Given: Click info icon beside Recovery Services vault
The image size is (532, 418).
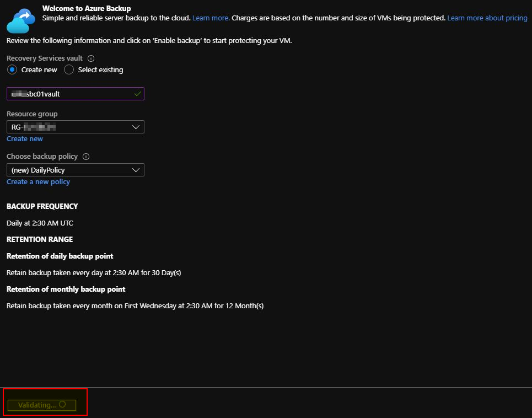Looking at the screenshot, I should click(x=91, y=58).
